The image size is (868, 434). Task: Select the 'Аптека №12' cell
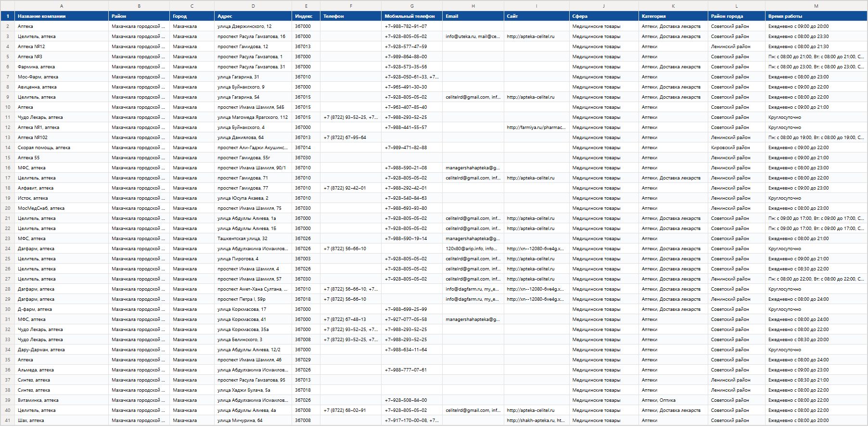coord(62,47)
